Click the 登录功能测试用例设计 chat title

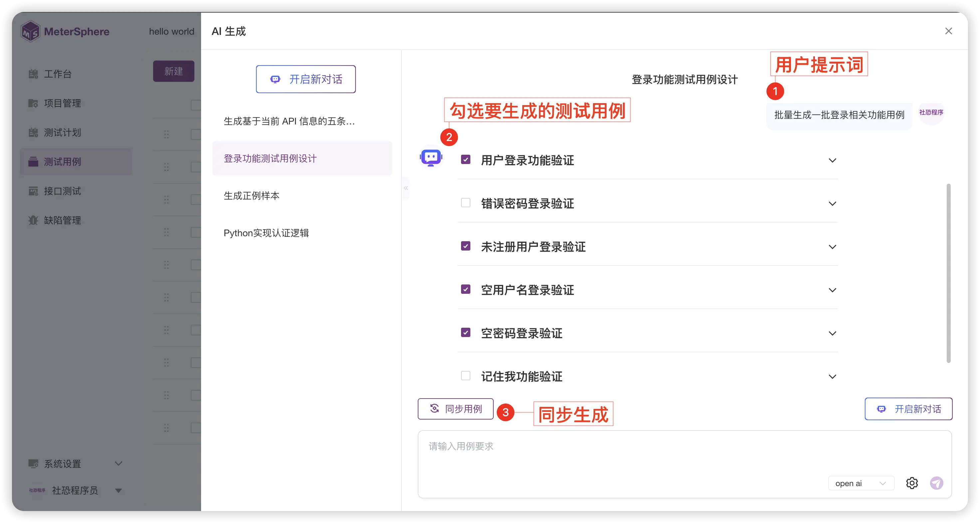click(x=684, y=80)
